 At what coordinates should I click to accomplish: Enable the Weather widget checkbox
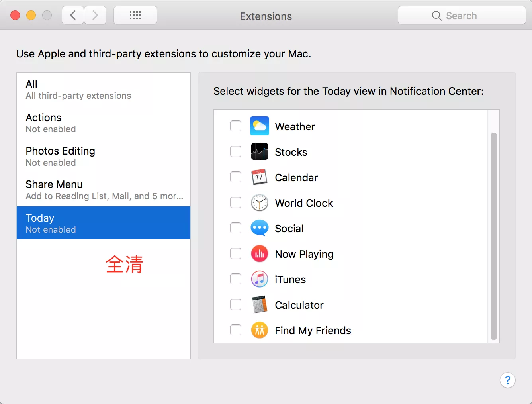[x=236, y=126]
